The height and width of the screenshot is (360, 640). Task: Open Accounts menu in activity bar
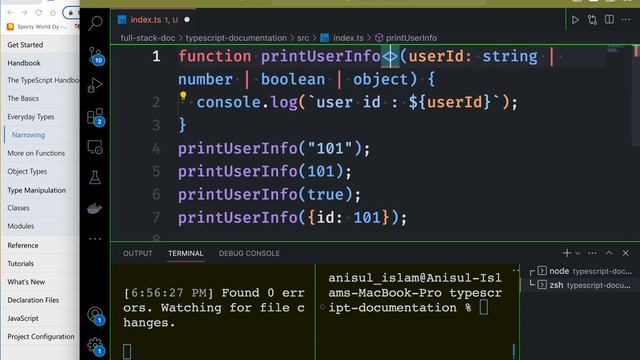click(x=96, y=316)
